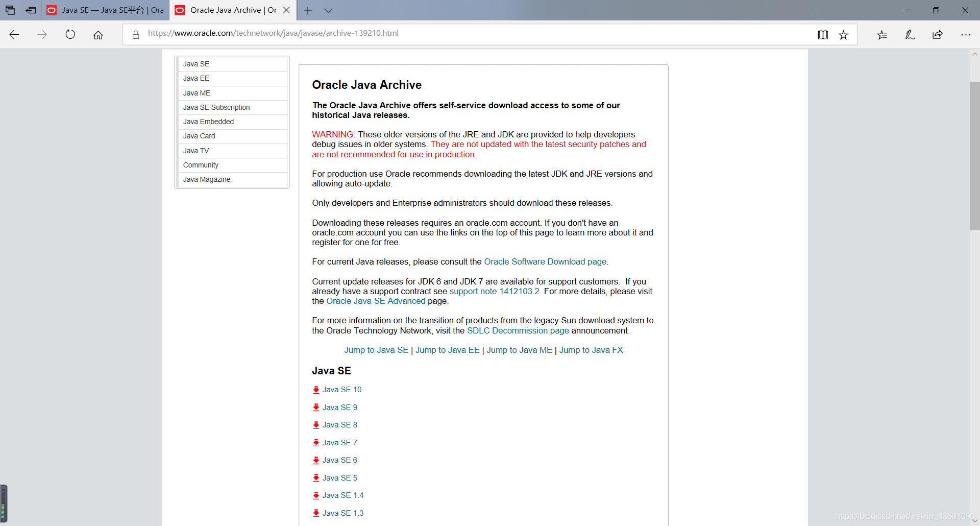980x526 pixels.
Task: Click the tabs you've set aside icon
Action: pos(10,10)
